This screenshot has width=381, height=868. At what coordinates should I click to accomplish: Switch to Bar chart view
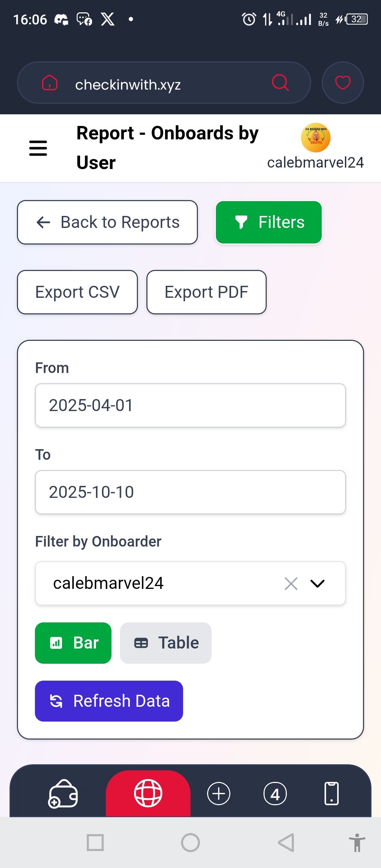[x=73, y=643]
